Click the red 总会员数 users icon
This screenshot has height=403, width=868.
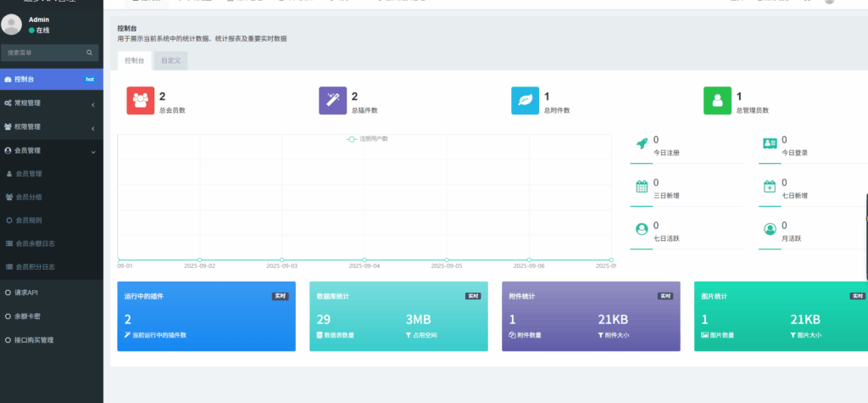pyautogui.click(x=140, y=100)
